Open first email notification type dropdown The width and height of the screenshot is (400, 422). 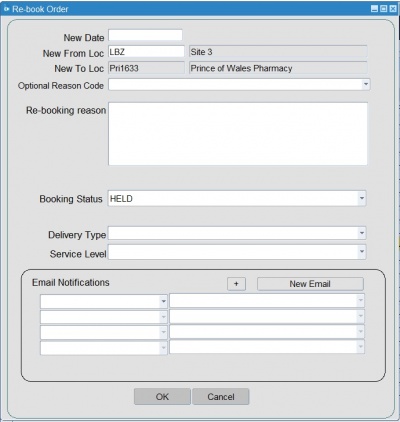163,302
